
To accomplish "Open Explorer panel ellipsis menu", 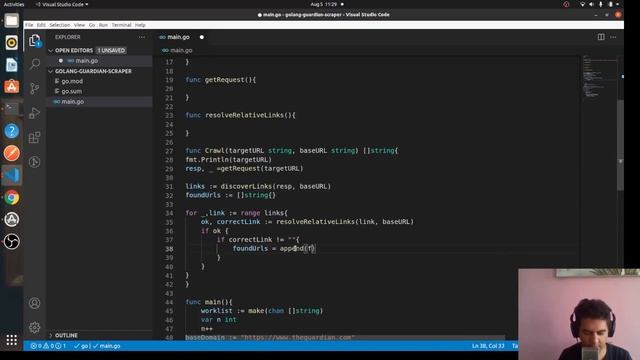I will click(142, 37).
